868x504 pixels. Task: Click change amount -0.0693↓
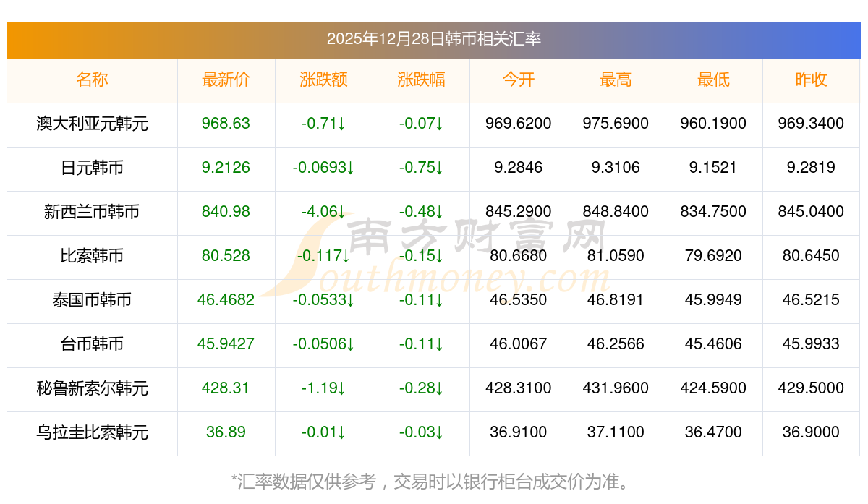click(x=323, y=168)
